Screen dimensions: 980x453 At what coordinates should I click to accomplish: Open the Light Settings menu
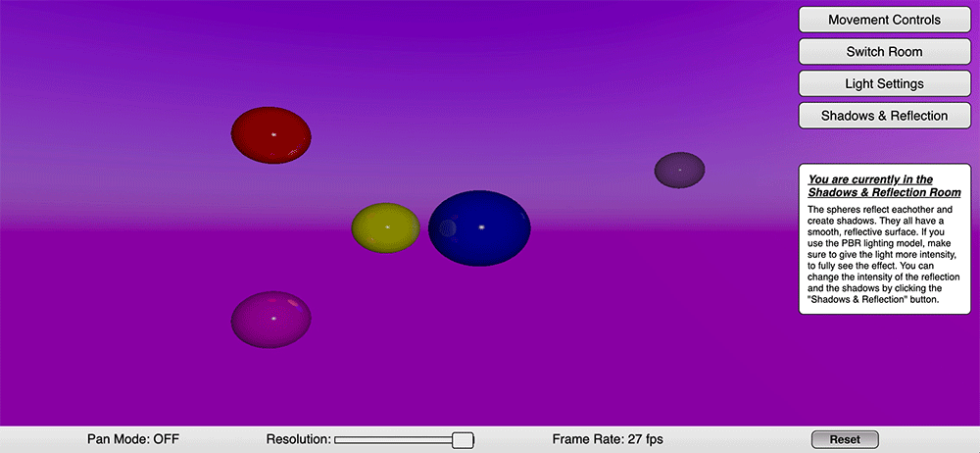[x=884, y=83]
